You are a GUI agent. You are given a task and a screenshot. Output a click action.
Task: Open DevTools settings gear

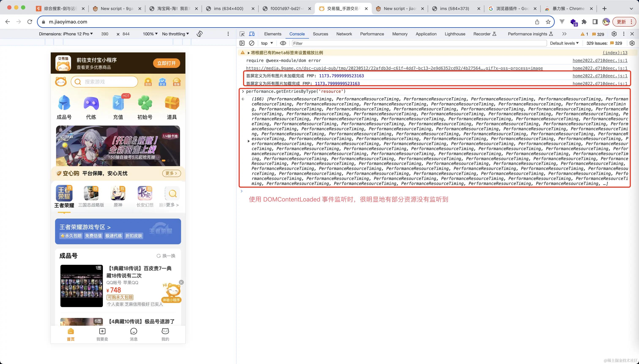click(614, 34)
